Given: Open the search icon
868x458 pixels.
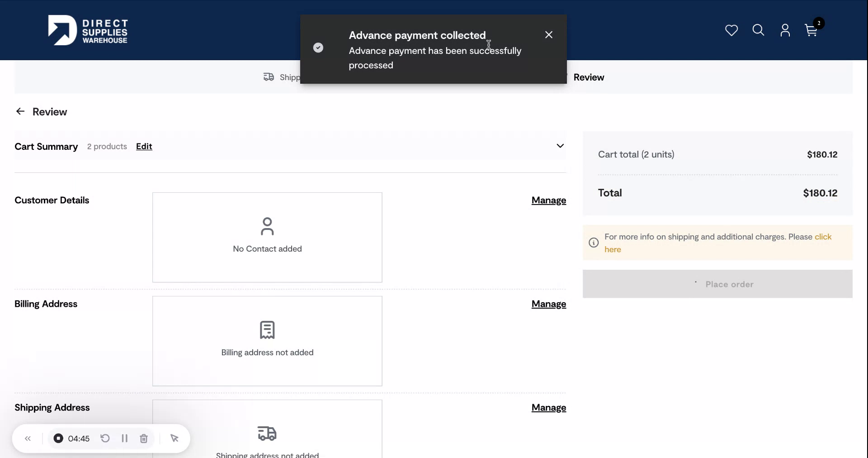Looking at the screenshot, I should point(758,30).
